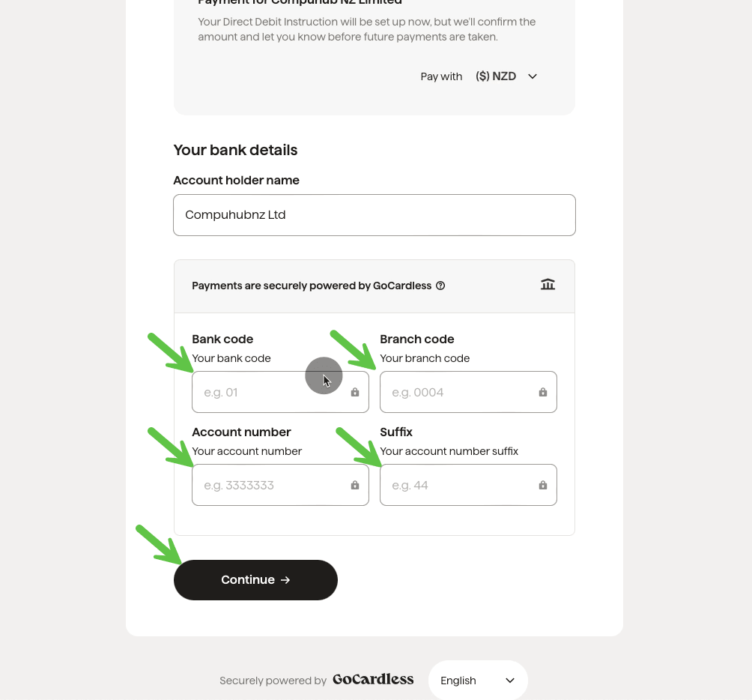Expand the English language selector
752x700 pixels.
pos(478,681)
